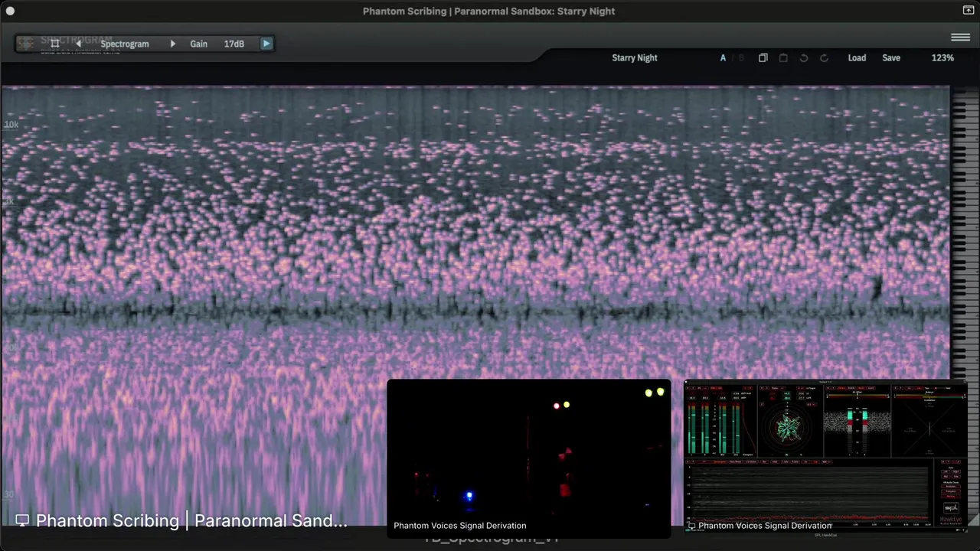Click the SPL logo in HawkEye window
The width and height of the screenshot is (980, 551).
[x=950, y=508]
